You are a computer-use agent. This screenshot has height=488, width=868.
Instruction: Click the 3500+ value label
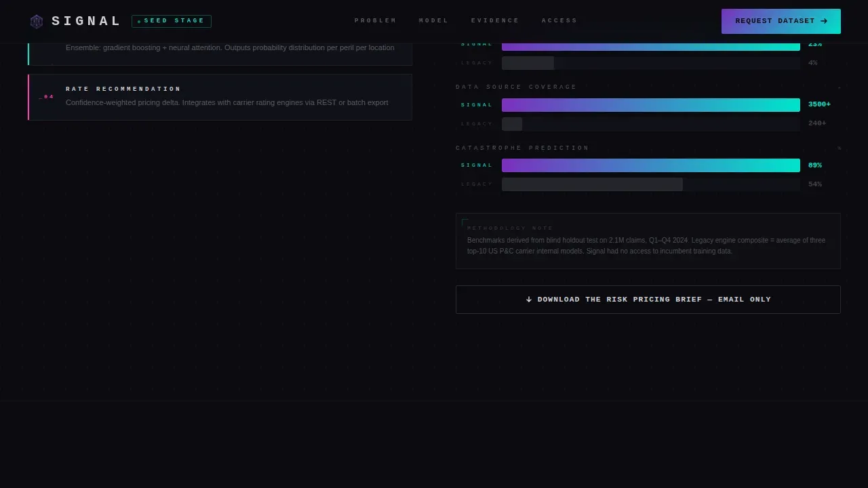click(x=819, y=105)
